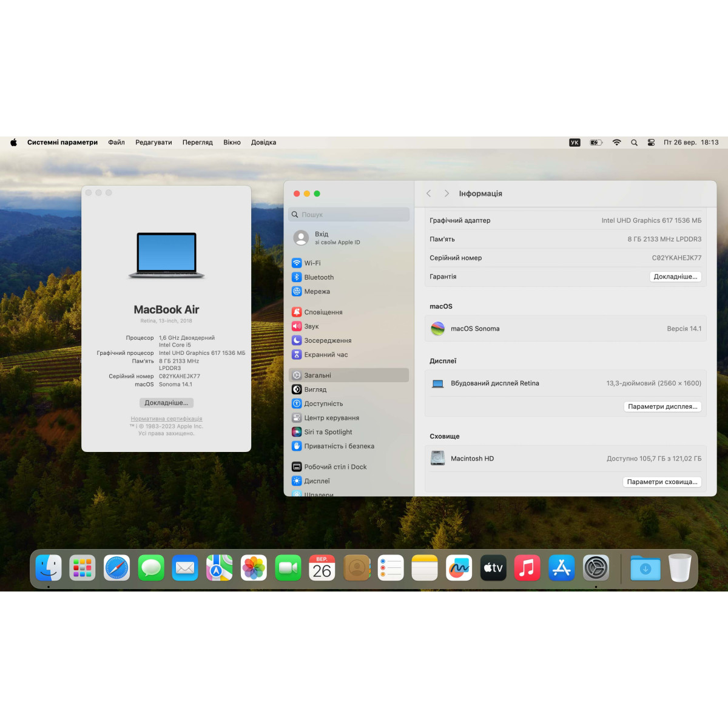Click the MacBook Air laptop image

pyautogui.click(x=166, y=255)
